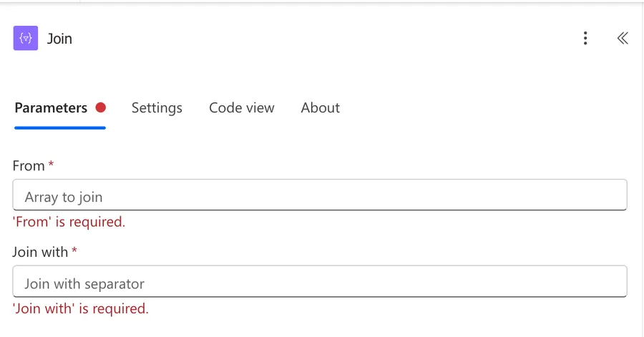The width and height of the screenshot is (644, 337).
Task: Click the red error dot on Parameters
Action: pos(101,107)
